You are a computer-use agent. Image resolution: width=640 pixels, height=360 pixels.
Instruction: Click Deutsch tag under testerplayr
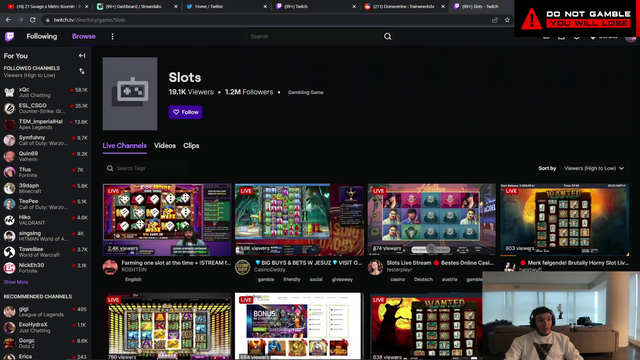[x=423, y=280]
